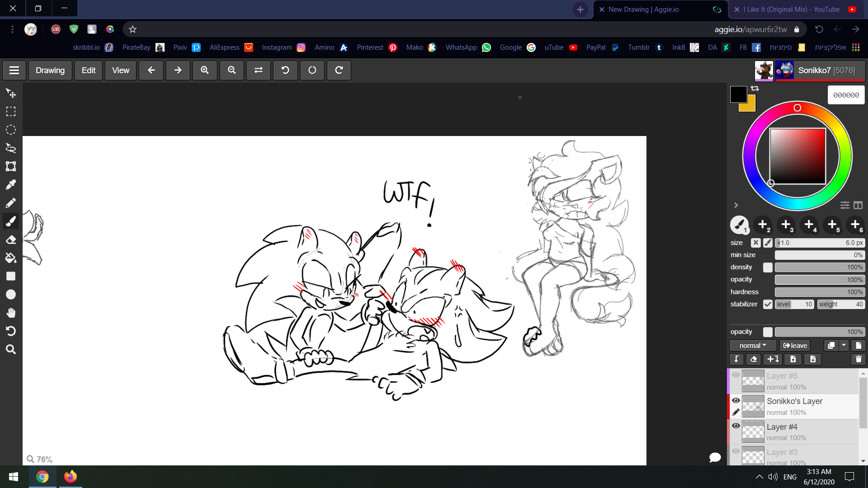The height and width of the screenshot is (488, 868).
Task: Select the Paint Bucket fill tool
Action: 11,258
